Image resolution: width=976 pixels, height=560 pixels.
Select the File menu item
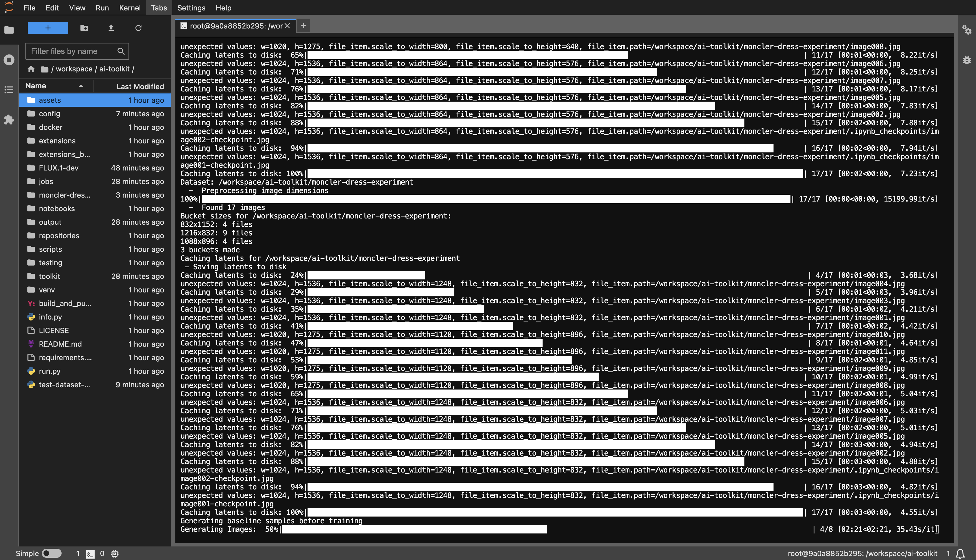tap(29, 7)
